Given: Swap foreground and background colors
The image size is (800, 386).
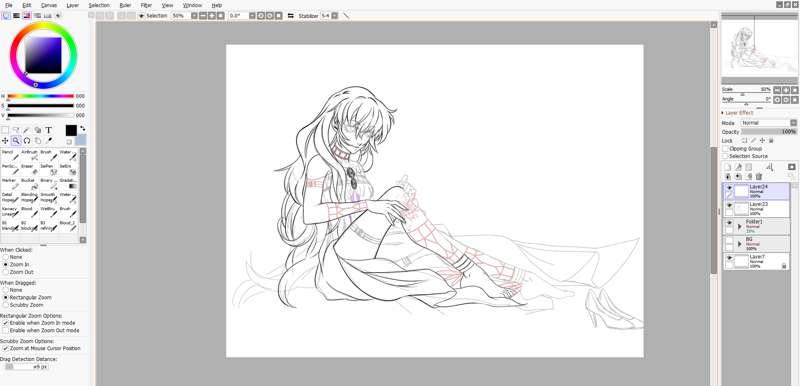Looking at the screenshot, I should (x=83, y=128).
